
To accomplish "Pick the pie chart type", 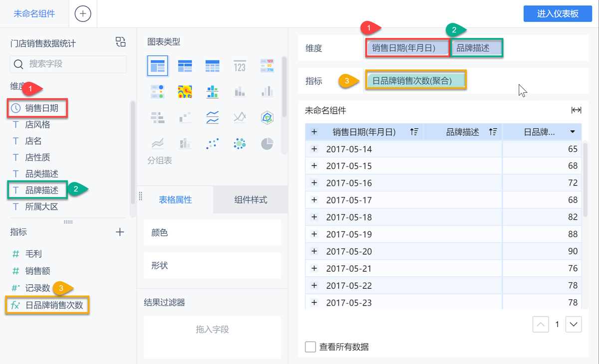I will (267, 144).
